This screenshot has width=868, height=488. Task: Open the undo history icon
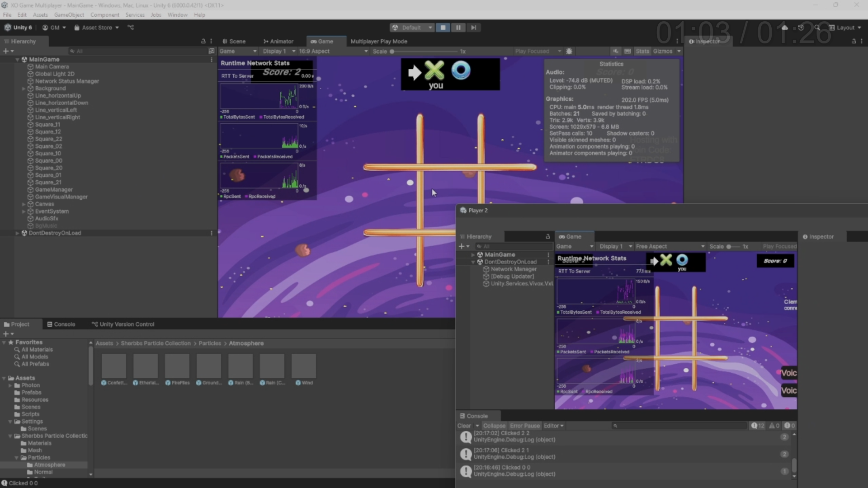click(x=801, y=28)
